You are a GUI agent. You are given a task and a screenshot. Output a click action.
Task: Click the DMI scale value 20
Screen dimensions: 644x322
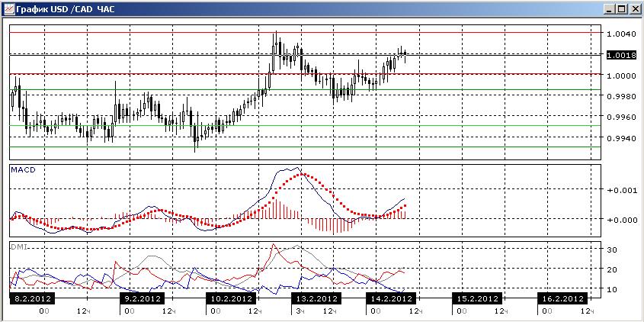[x=613, y=269]
